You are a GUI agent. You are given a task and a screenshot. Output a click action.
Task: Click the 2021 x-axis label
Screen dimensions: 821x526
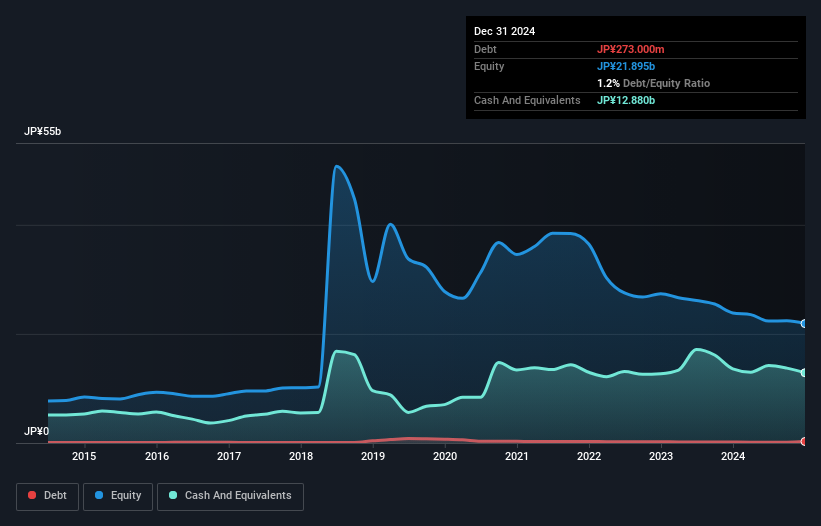click(x=517, y=456)
